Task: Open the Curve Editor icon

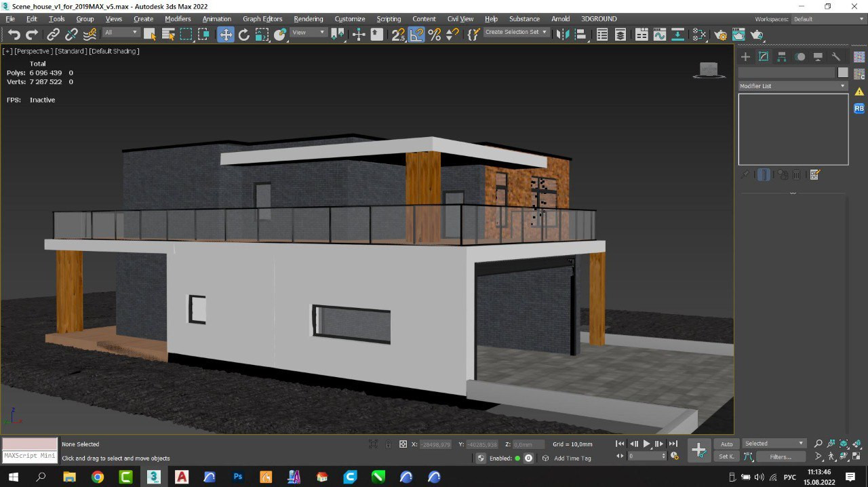Action: pyautogui.click(x=660, y=35)
